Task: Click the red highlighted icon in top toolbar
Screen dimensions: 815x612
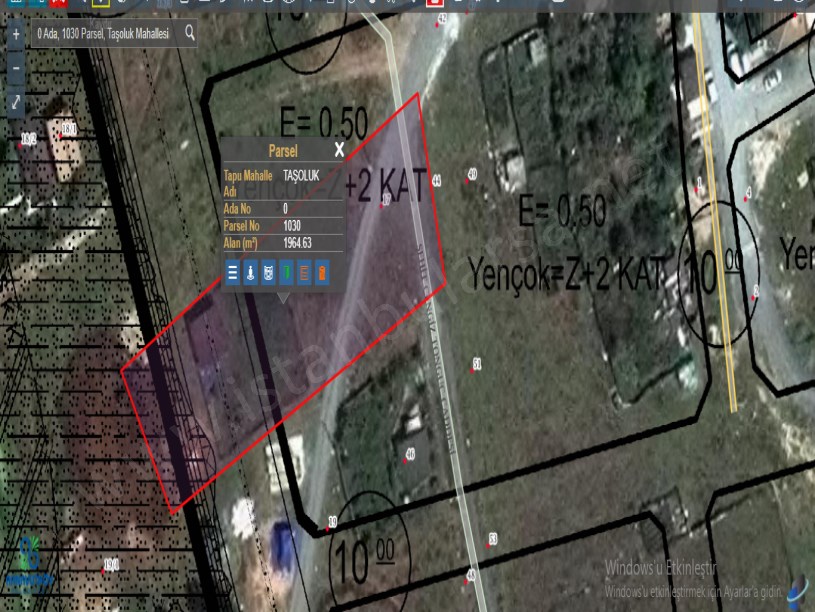Action: pos(435,3)
